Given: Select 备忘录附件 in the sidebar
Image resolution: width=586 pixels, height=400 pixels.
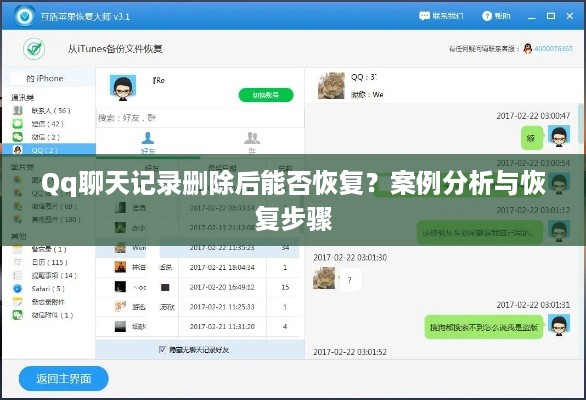Looking at the screenshot, I should coord(49,302).
